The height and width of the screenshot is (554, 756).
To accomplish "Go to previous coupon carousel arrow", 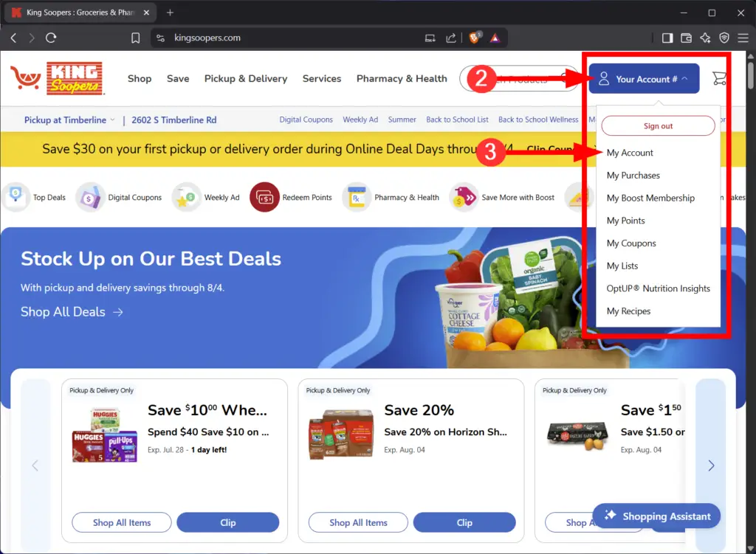I will 35,465.
